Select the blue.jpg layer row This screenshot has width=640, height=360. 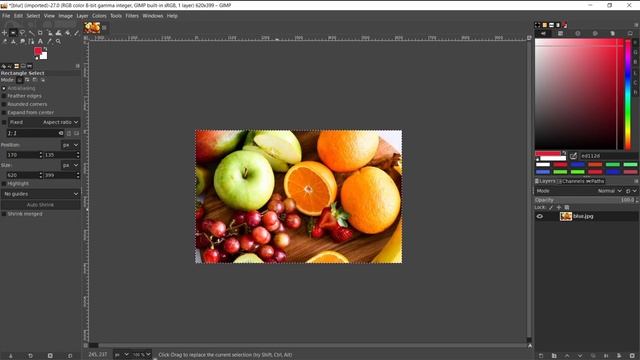point(586,216)
